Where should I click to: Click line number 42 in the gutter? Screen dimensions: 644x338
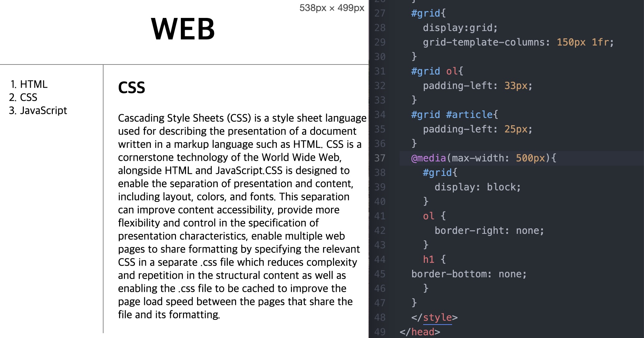pyautogui.click(x=380, y=230)
